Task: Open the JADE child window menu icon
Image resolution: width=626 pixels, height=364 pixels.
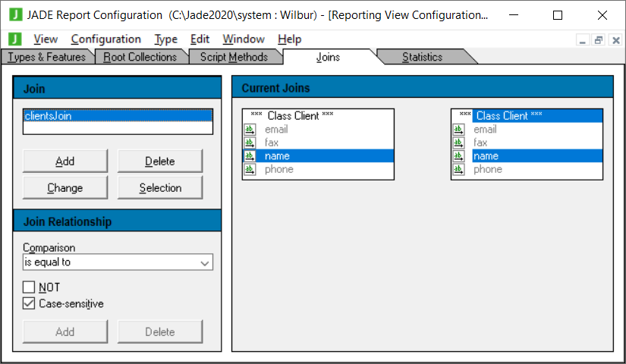Action: tap(14, 39)
